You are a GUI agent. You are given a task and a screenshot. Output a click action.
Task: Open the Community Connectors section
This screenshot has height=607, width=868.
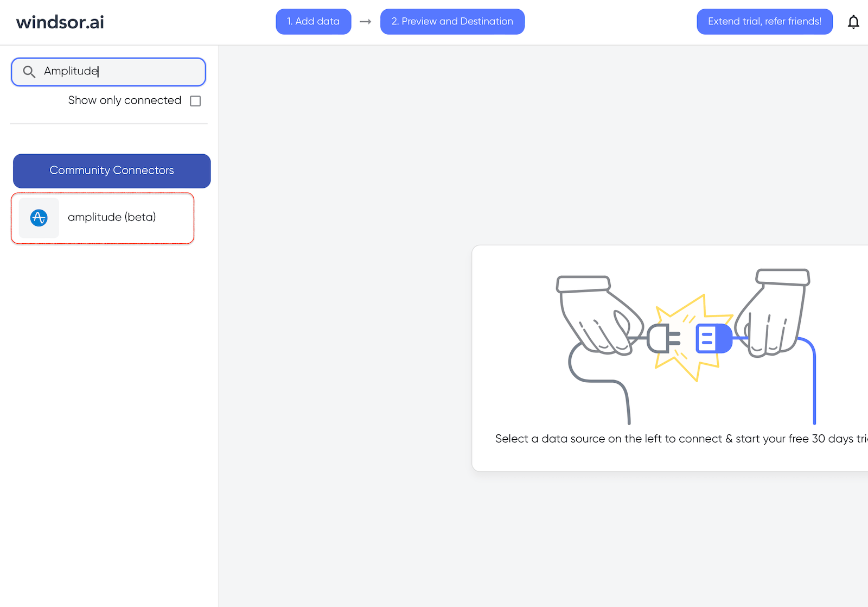112,171
